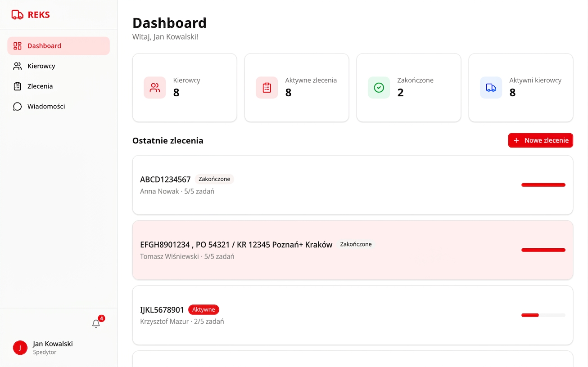588x367 pixels.
Task: Click the "Krzysztof Mazur · 2/5 zadań" text
Action: pos(182,322)
